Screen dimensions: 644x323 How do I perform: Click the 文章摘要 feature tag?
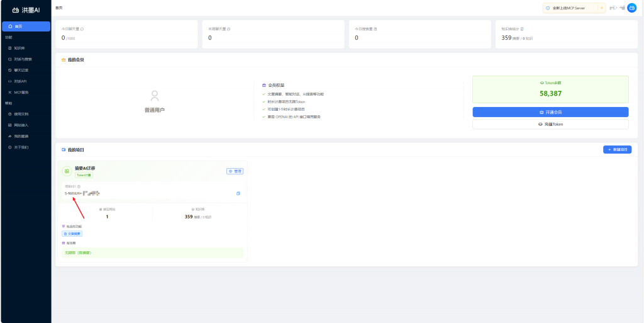point(72,234)
